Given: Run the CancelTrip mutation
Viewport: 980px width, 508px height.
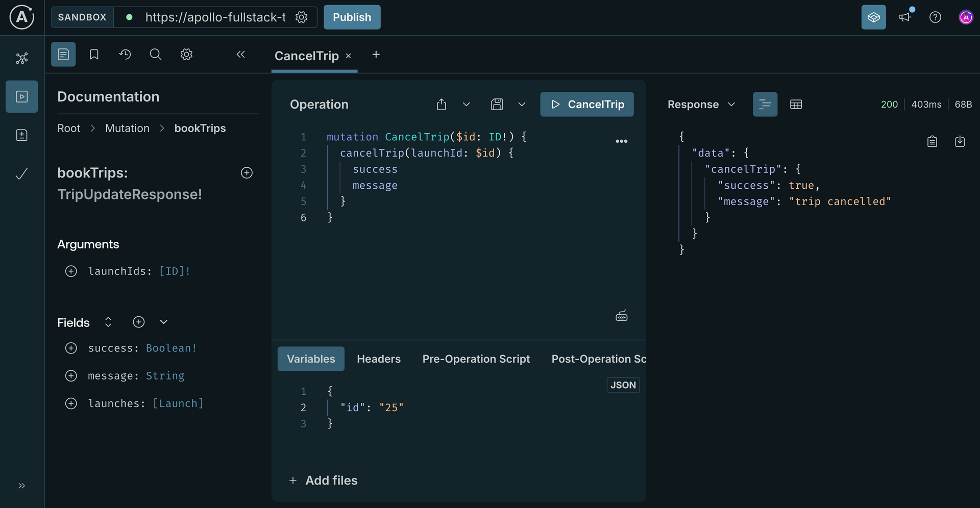Looking at the screenshot, I should 587,104.
